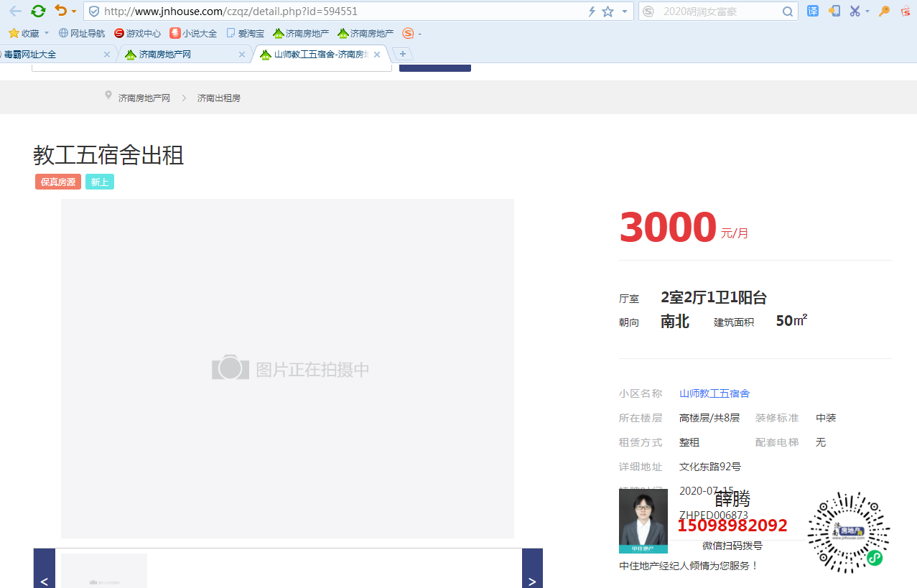Click the translate icon in the toolbar
Viewport: 917px width, 588px height.
click(x=813, y=11)
